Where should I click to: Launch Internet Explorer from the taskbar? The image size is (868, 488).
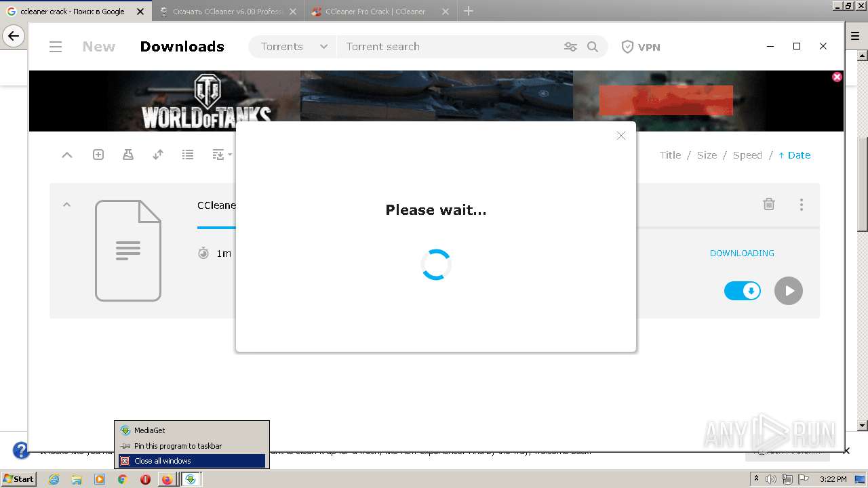pos(54,479)
